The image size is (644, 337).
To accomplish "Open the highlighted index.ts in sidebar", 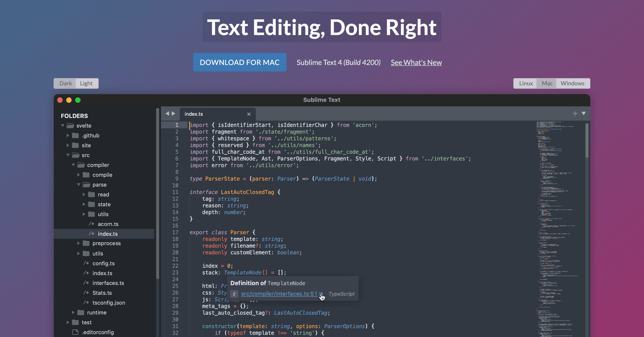I will [x=104, y=234].
